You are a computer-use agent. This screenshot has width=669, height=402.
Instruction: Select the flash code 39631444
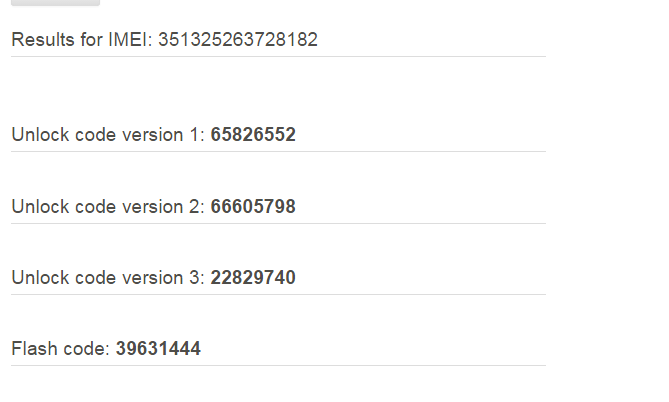point(158,348)
